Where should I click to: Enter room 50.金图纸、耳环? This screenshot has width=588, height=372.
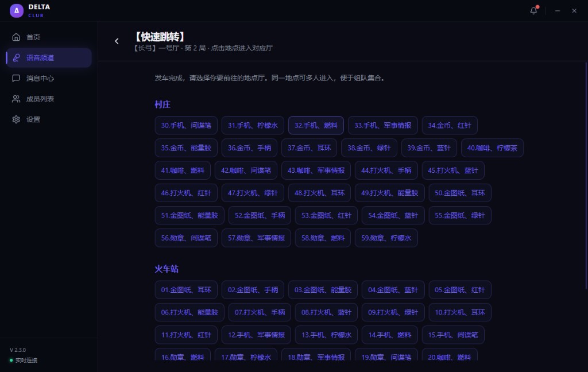(460, 193)
